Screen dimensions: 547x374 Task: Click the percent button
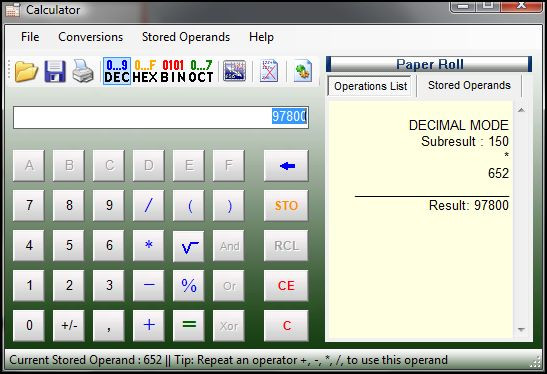tap(188, 286)
